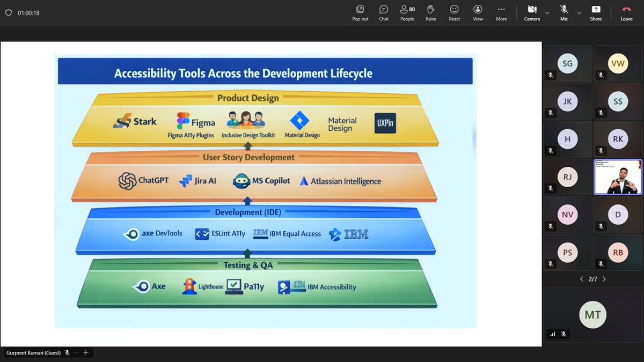
Task: Open the meeting Chat panel
Action: (384, 13)
